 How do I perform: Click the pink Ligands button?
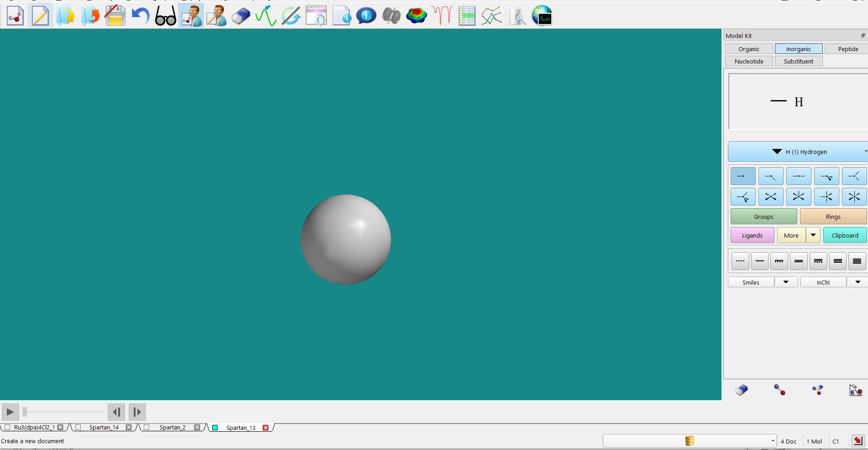(x=752, y=235)
